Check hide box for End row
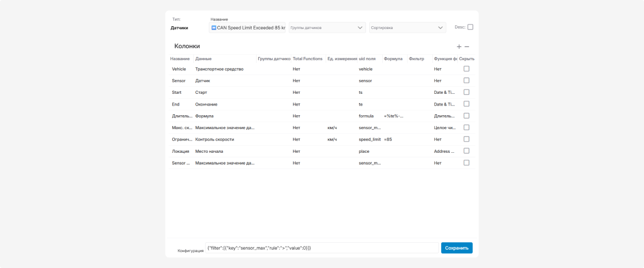The height and width of the screenshot is (268, 644). click(466, 104)
